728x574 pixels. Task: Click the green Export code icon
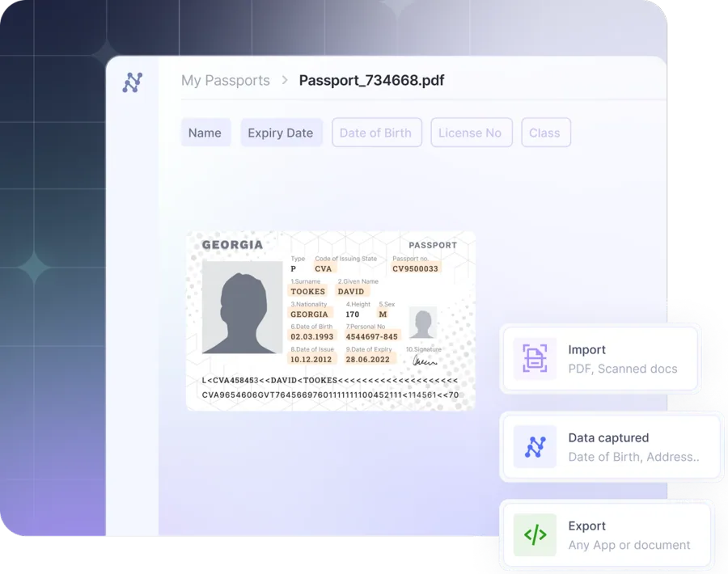[x=535, y=534]
